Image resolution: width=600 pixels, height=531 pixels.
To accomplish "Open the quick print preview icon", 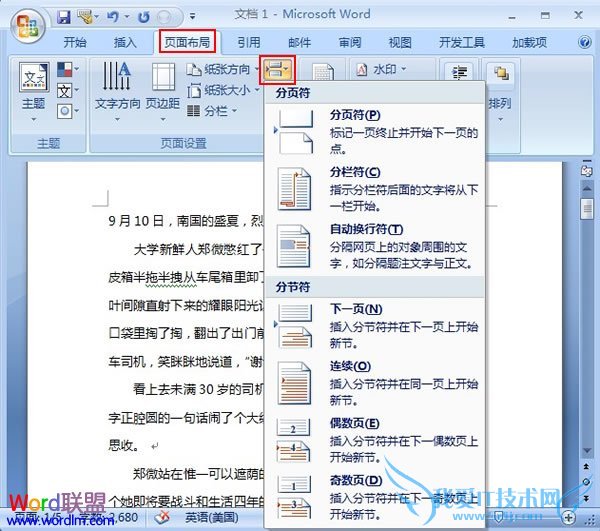I will click(x=165, y=17).
